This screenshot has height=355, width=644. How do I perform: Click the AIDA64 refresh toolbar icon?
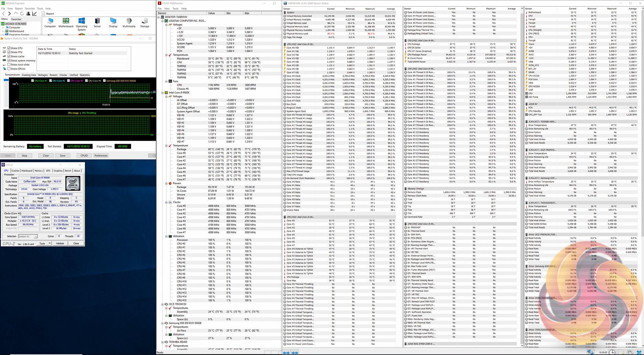22,14
